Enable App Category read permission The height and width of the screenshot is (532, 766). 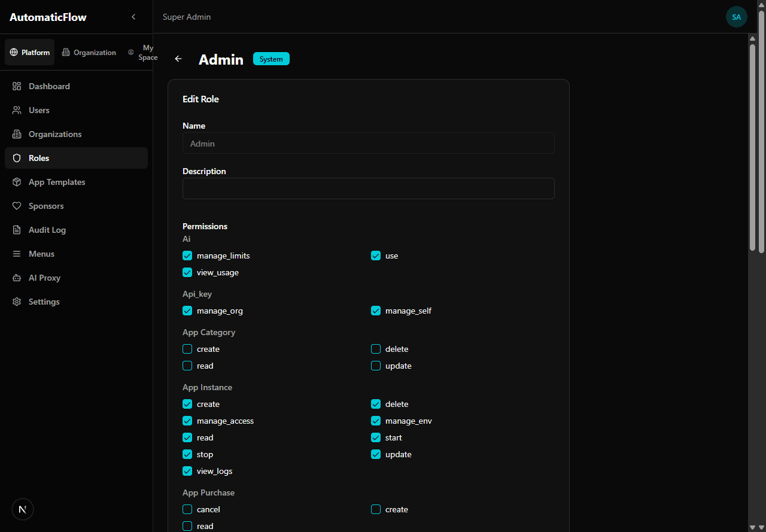[x=187, y=366]
